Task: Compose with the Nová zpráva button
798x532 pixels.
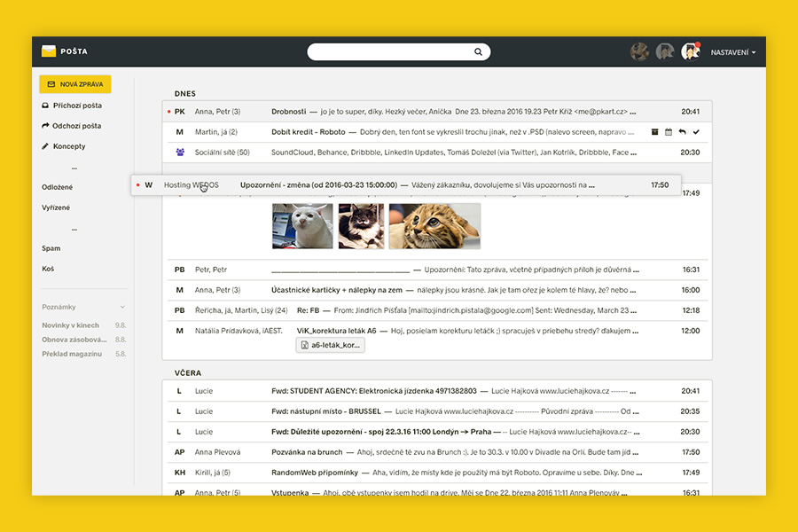Action: pyautogui.click(x=74, y=84)
